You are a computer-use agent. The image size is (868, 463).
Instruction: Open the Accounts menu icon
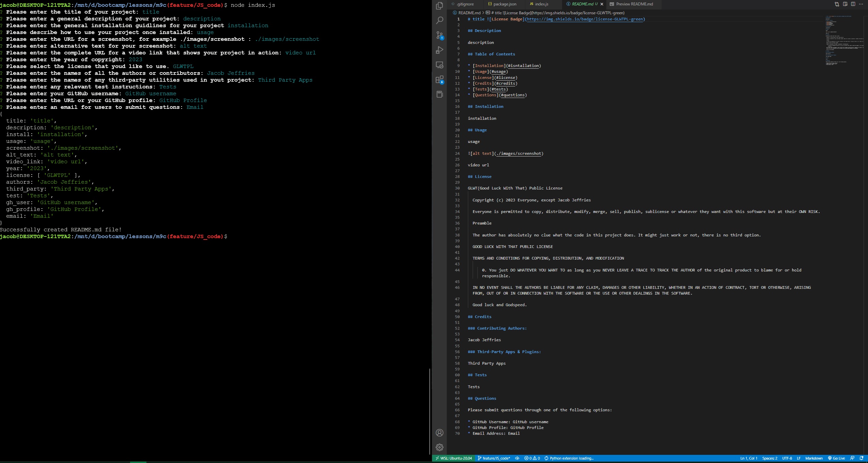tap(440, 432)
